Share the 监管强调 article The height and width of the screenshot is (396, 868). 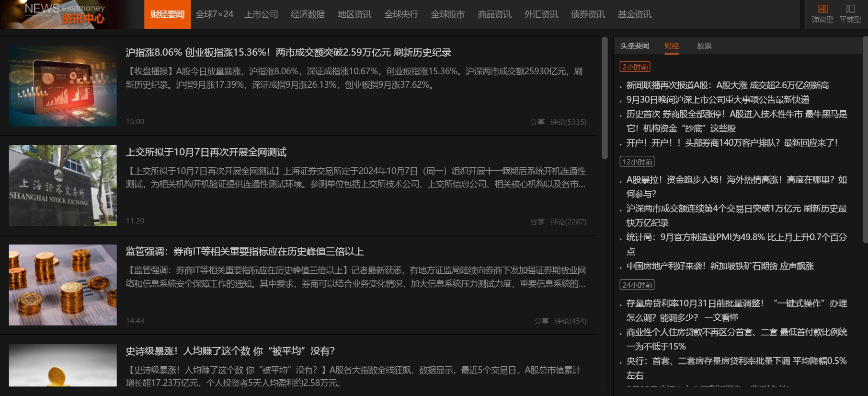[541, 321]
